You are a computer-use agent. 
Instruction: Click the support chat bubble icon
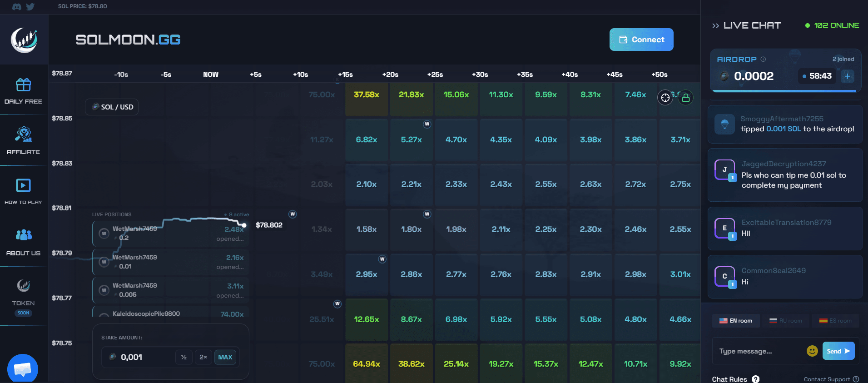(23, 368)
